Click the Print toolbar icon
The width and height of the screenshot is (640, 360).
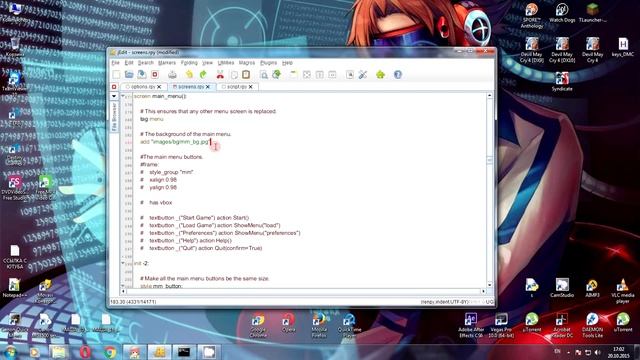coord(172,75)
